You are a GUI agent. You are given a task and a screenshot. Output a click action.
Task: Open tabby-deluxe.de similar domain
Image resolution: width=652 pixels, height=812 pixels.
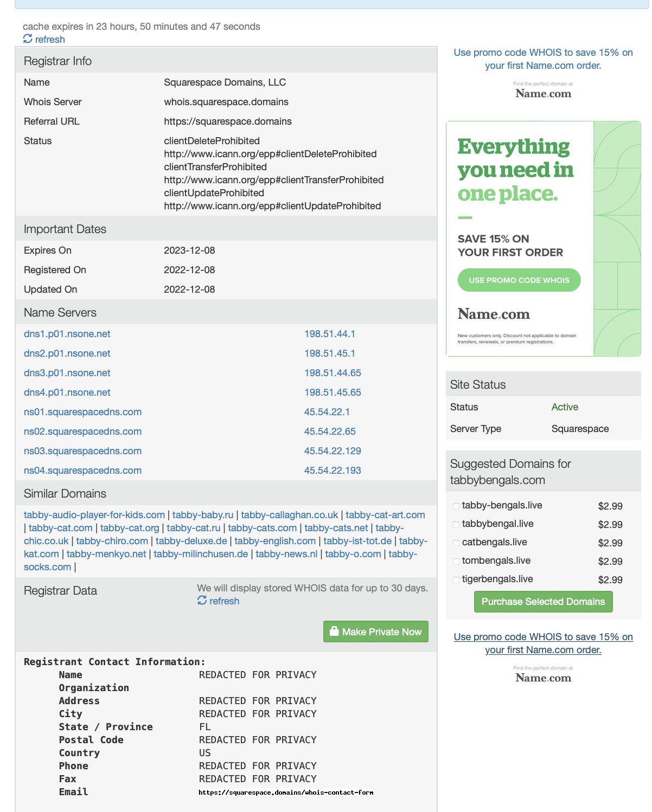pos(191,541)
